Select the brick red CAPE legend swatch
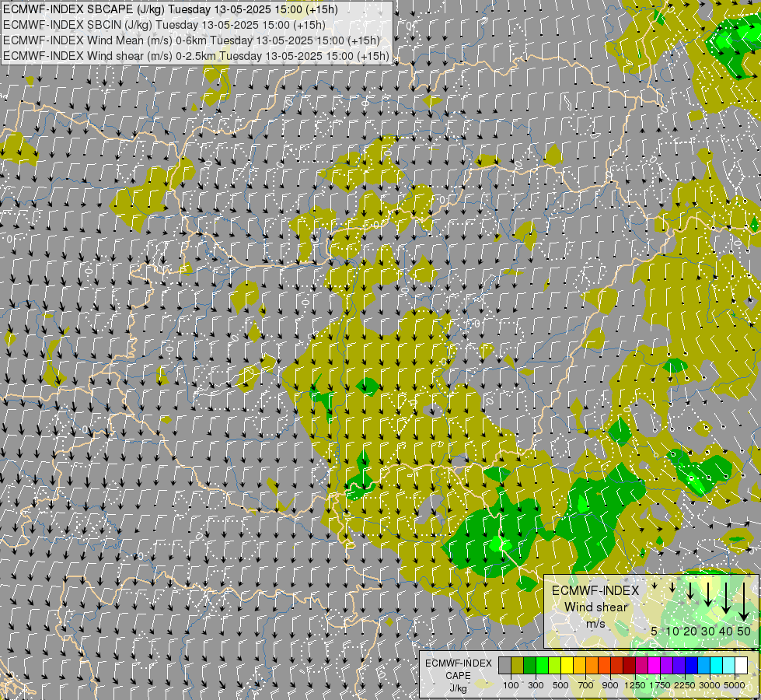 617,665
